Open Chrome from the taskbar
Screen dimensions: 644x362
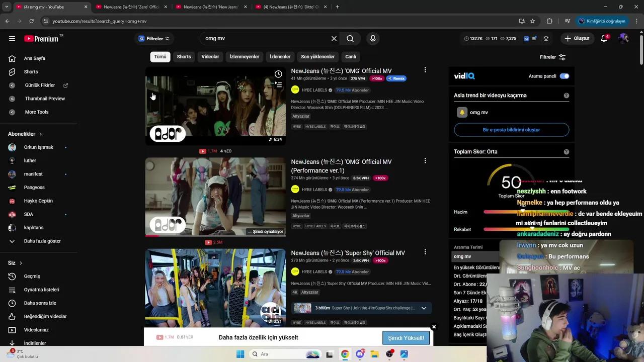coord(345,354)
